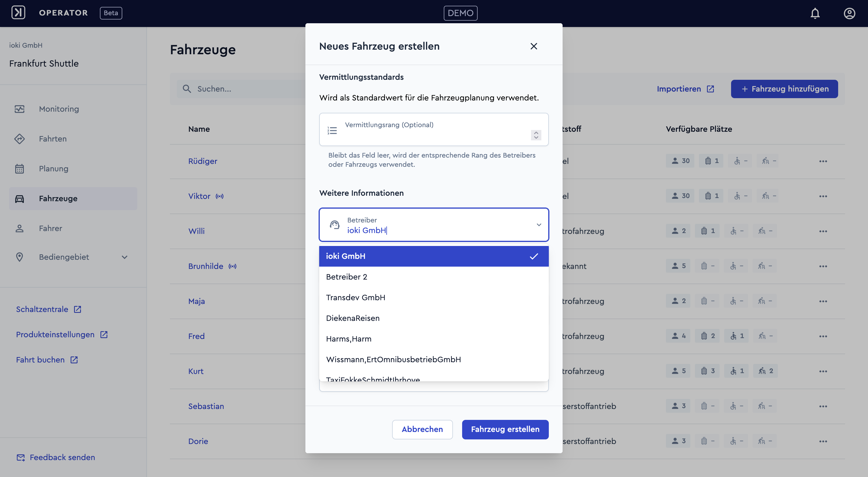This screenshot has height=477, width=868.
Task: Open more options for Rüdiger row
Action: click(823, 161)
